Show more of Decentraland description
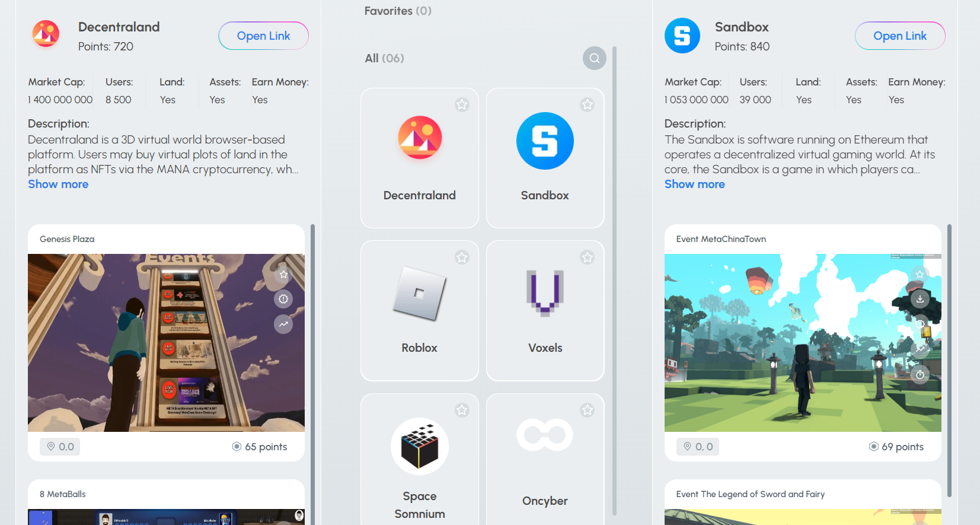The width and height of the screenshot is (980, 525). click(x=58, y=184)
